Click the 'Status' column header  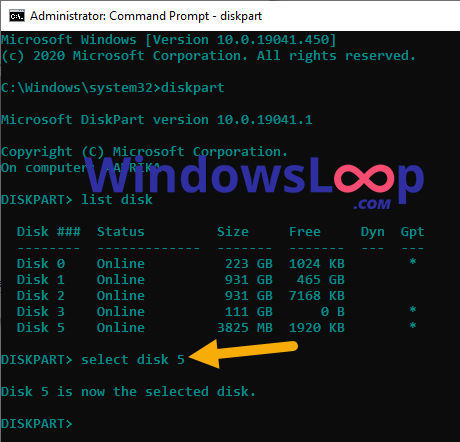coord(121,232)
